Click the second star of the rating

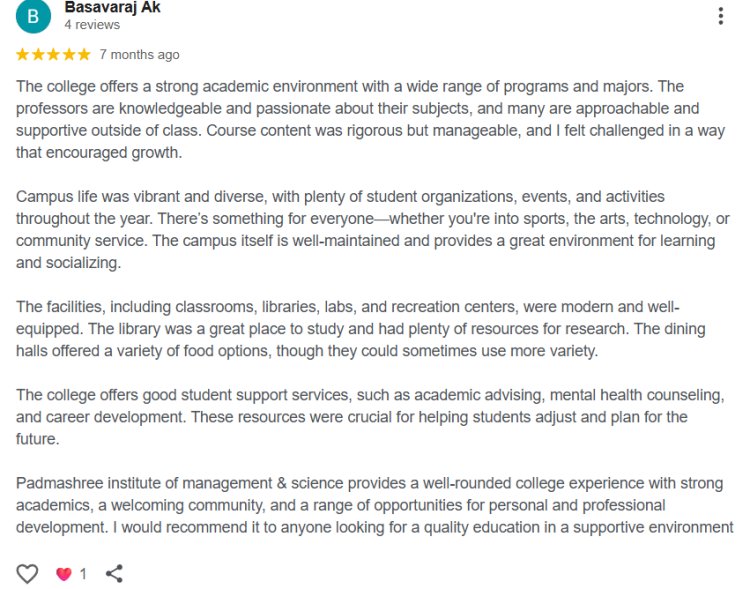pyautogui.click(x=38, y=54)
